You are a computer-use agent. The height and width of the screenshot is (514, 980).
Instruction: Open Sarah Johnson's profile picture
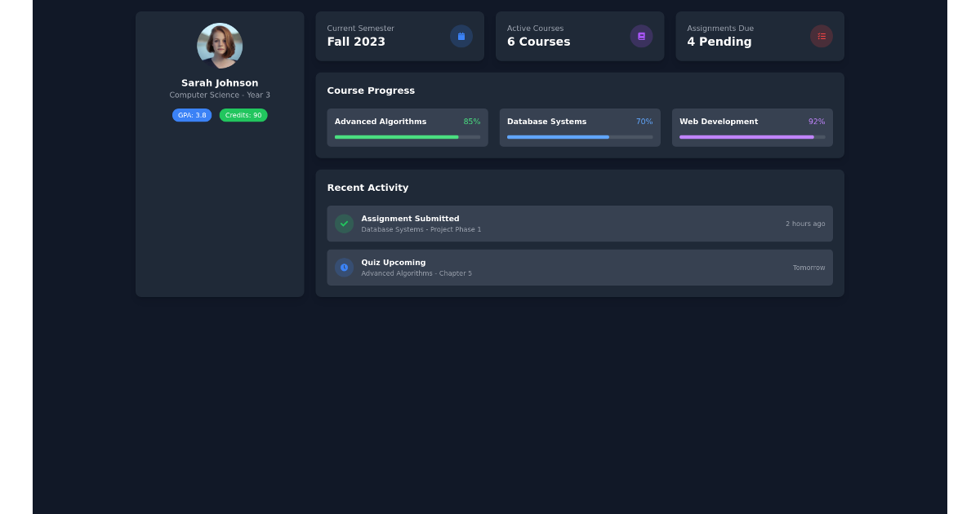click(x=220, y=45)
